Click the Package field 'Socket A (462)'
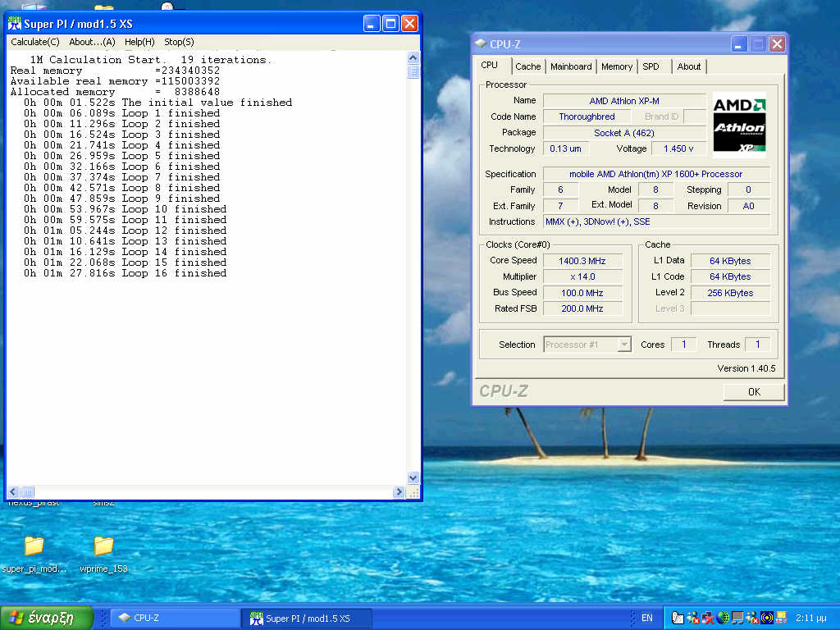840x630 pixels. pos(624,133)
